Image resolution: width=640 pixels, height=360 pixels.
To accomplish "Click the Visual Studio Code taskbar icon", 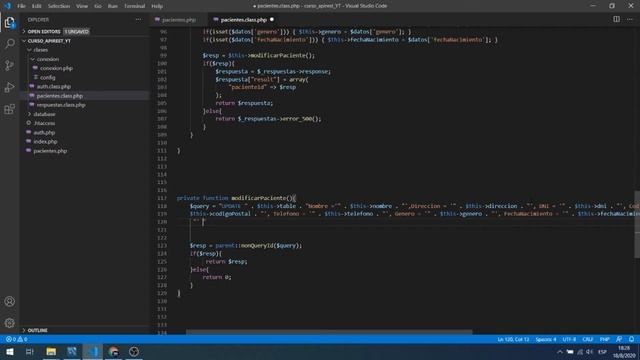I will pos(93,351).
